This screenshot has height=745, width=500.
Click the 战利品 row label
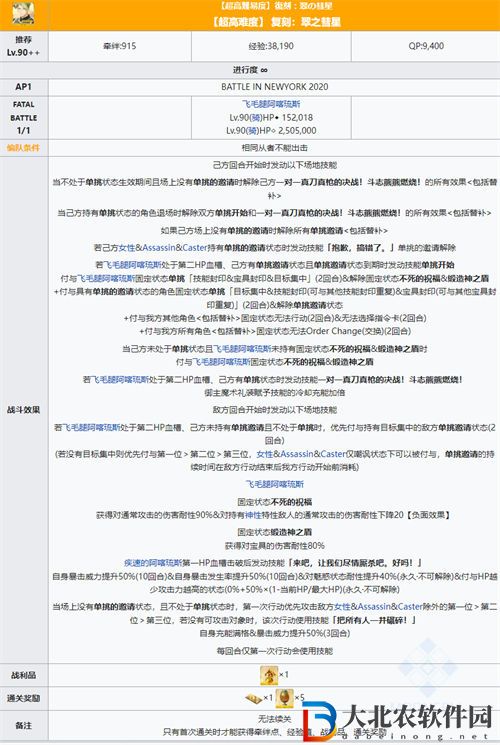coord(23,675)
